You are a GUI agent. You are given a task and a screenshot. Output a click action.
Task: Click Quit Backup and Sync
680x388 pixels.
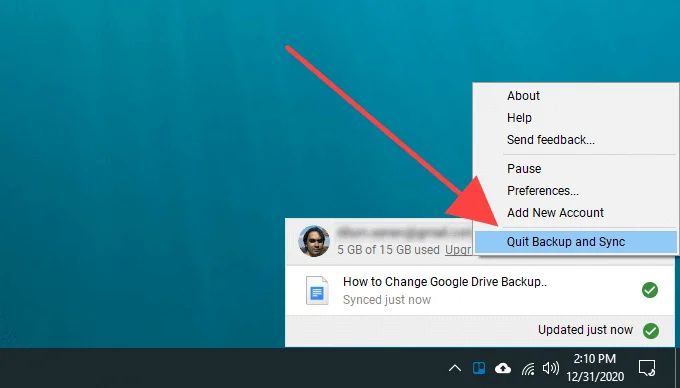(x=575, y=242)
